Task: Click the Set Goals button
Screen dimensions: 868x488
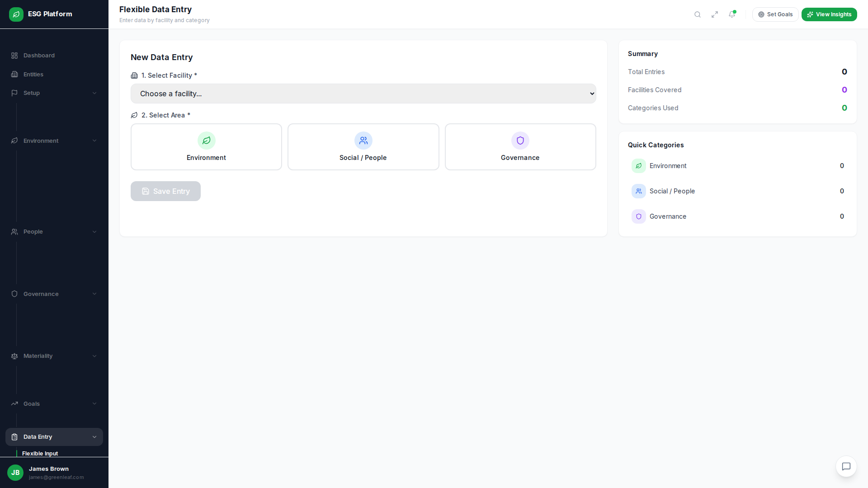Action: [x=775, y=14]
